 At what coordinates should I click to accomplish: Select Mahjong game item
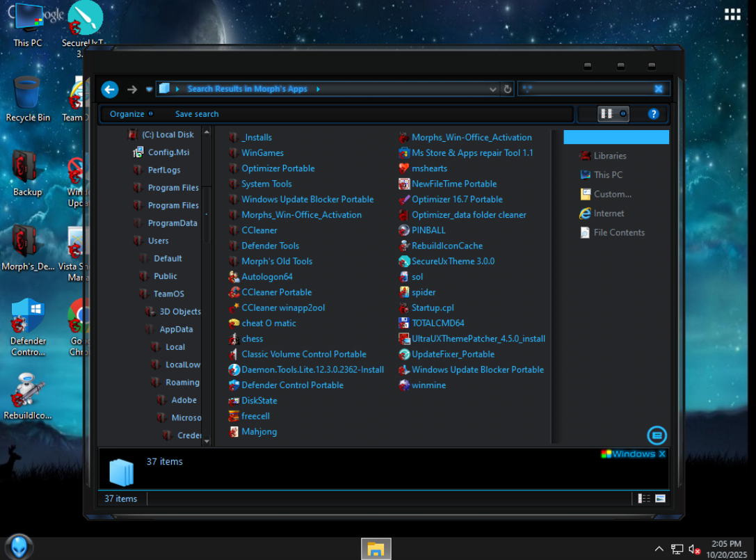point(252,431)
